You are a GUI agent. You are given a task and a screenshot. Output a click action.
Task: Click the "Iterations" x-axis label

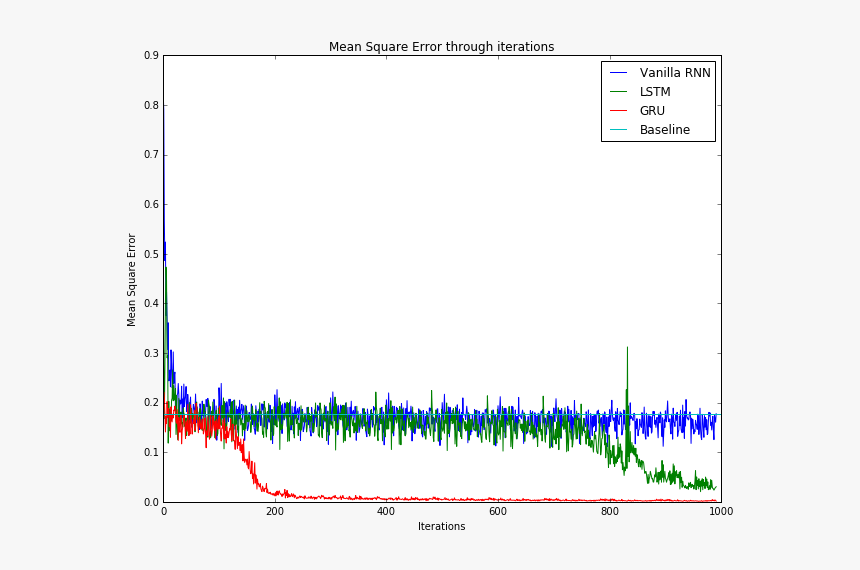441,527
